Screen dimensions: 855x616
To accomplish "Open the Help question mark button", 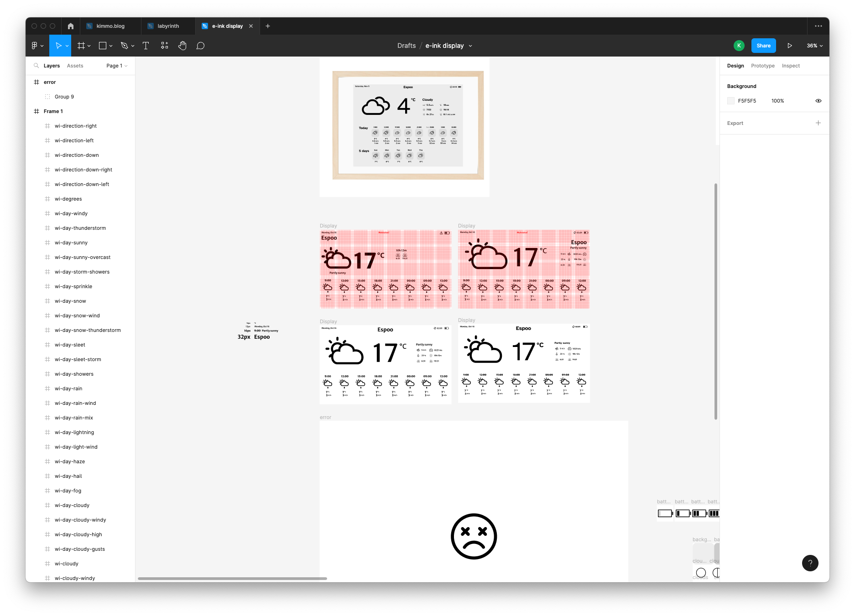I will pyautogui.click(x=810, y=563).
